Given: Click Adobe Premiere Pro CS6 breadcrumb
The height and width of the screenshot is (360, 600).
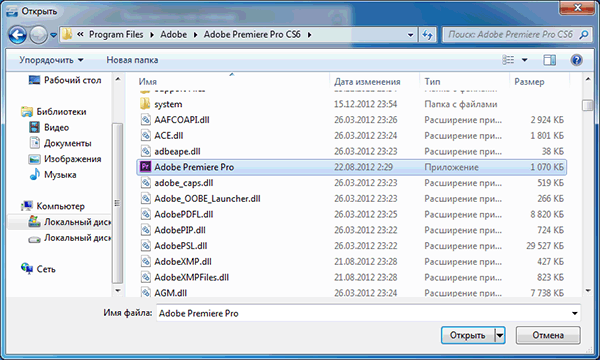Looking at the screenshot, I should tap(252, 34).
